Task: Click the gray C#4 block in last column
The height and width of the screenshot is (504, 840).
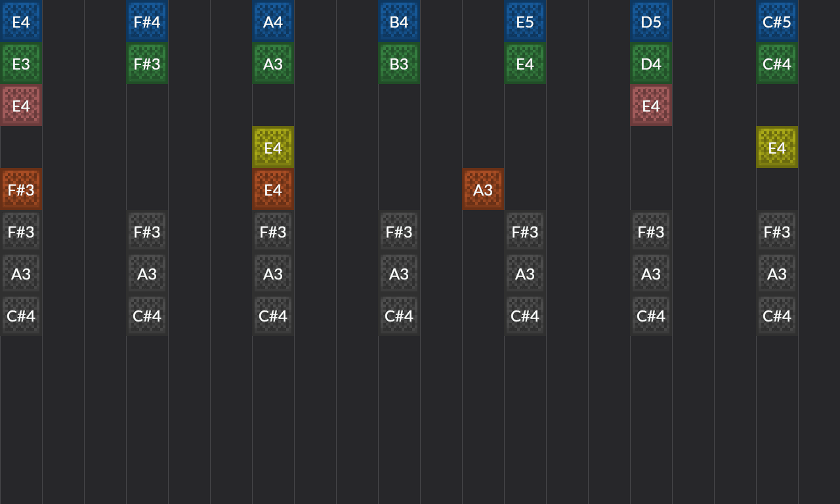Action: tap(777, 315)
